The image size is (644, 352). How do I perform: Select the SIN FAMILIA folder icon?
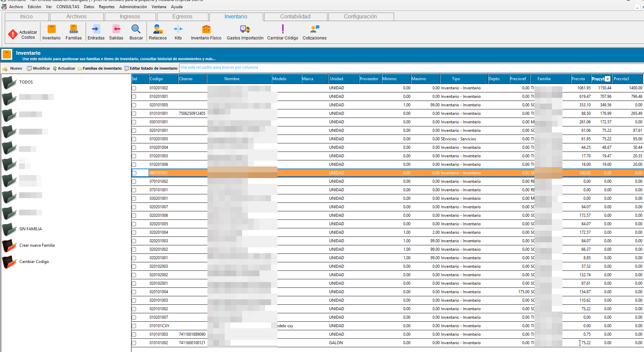click(x=9, y=229)
